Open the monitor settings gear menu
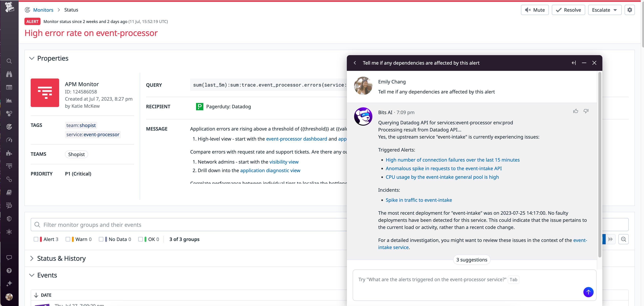This screenshot has height=306, width=644. click(630, 10)
